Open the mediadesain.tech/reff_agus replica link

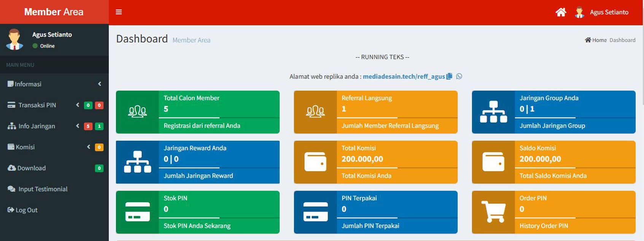pyautogui.click(x=404, y=76)
